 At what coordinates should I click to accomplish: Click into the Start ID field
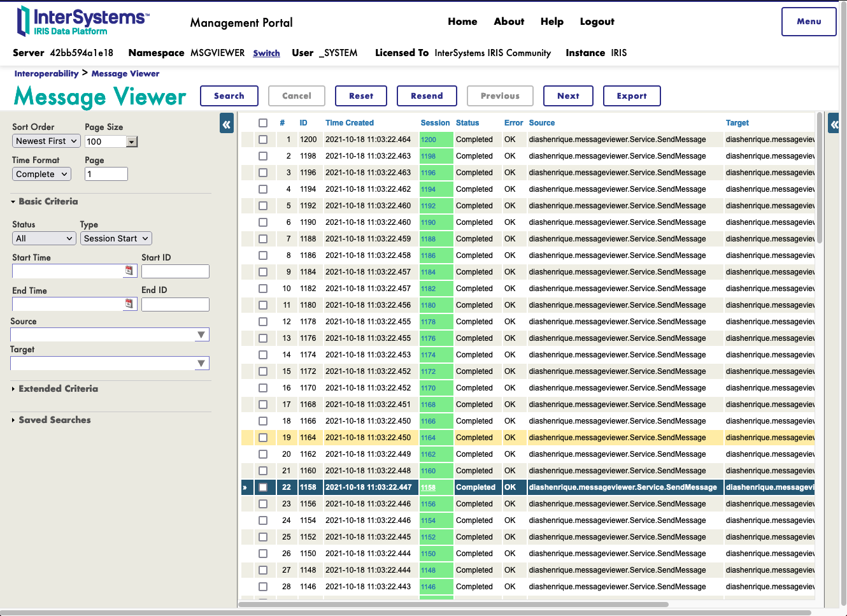[175, 271]
